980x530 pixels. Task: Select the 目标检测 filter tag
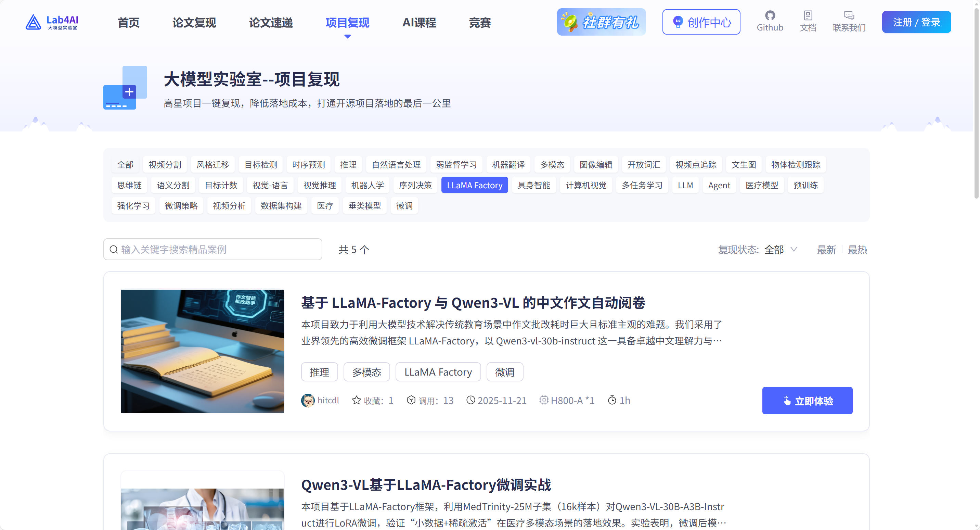[261, 164]
